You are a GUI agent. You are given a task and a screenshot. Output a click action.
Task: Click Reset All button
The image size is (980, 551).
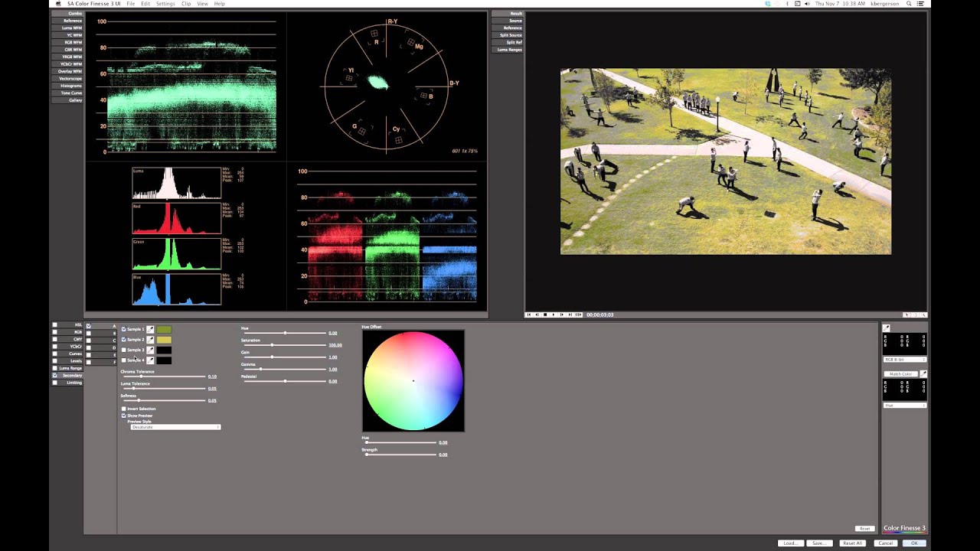pos(852,543)
